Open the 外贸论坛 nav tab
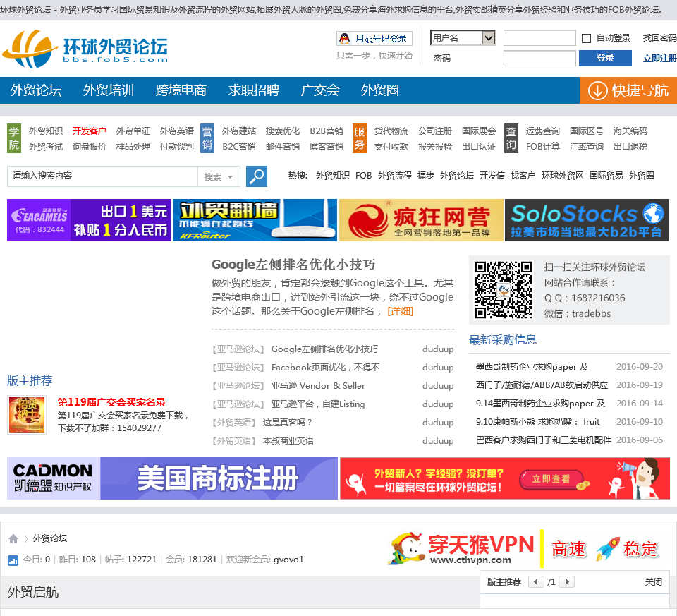 (36, 90)
